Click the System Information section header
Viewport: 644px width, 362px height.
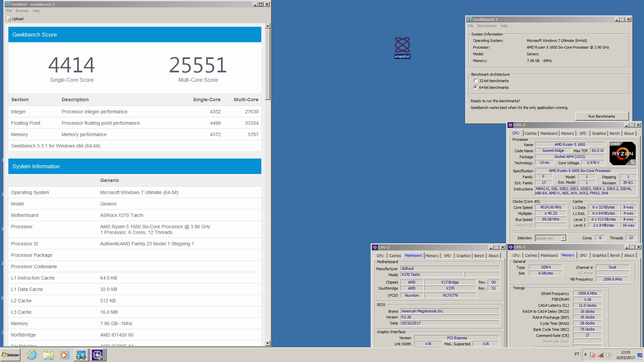[135, 166]
